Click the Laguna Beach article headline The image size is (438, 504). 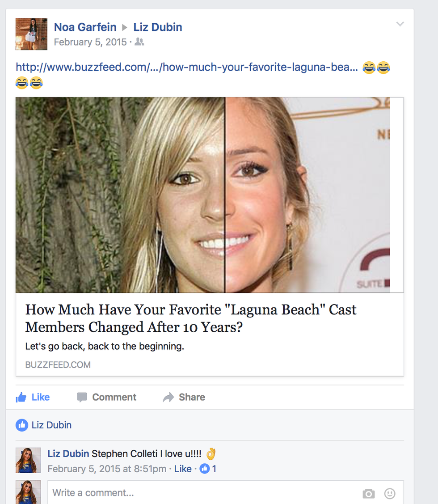pos(191,318)
